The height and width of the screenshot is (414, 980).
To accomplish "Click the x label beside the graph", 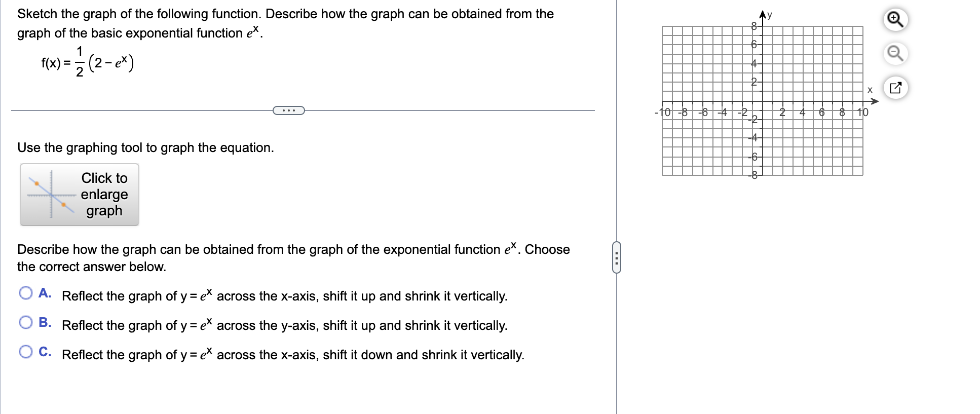I will tap(870, 89).
